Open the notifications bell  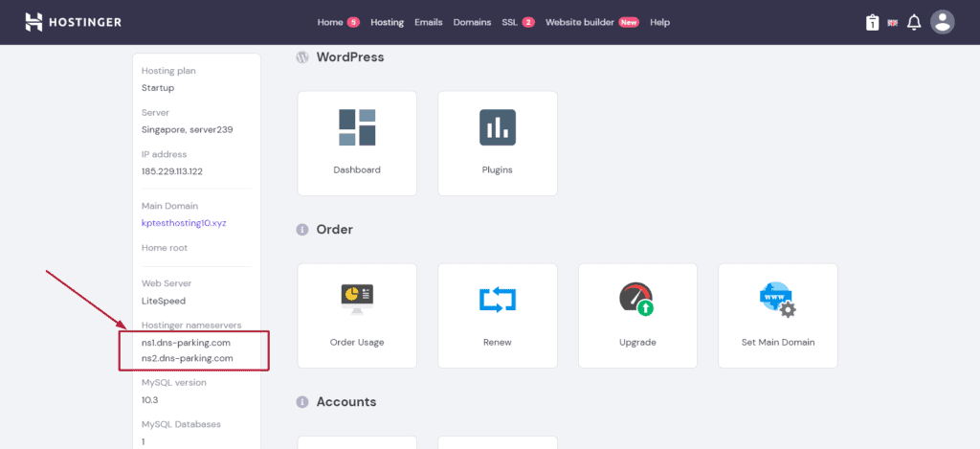tap(914, 23)
